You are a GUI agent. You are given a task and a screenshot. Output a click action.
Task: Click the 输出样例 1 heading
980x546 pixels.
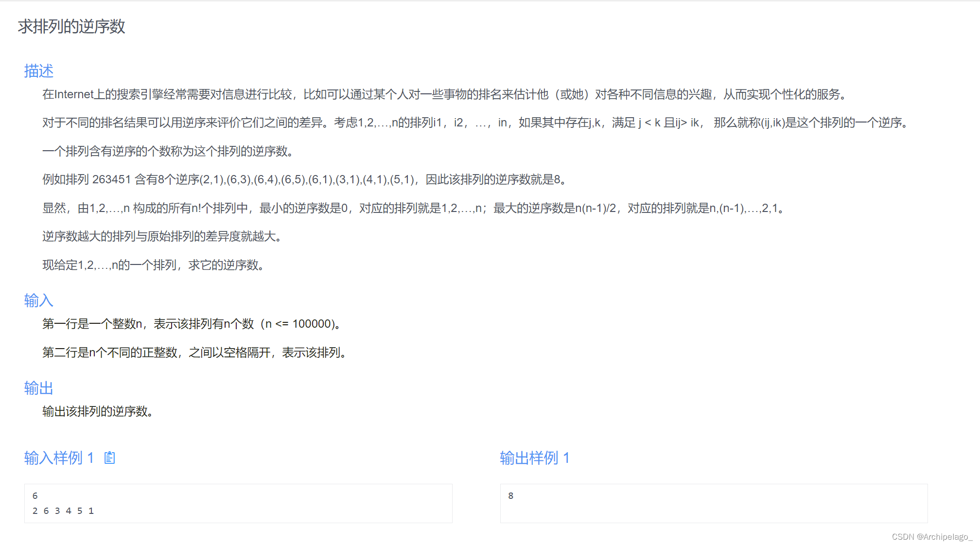(534, 458)
